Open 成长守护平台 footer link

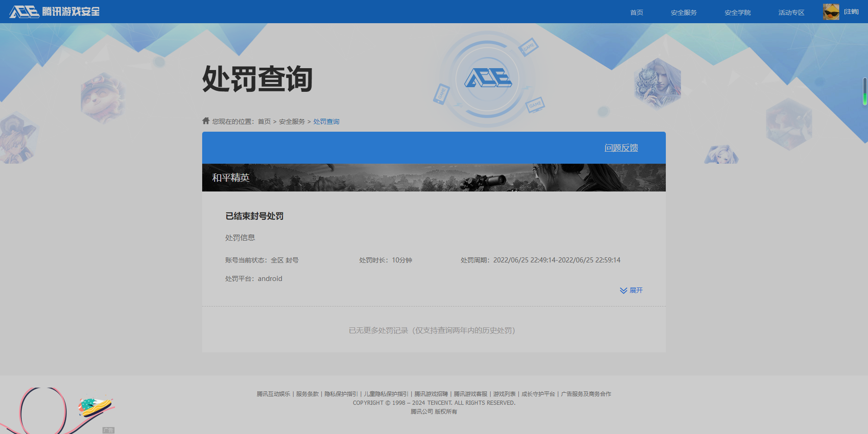pyautogui.click(x=538, y=394)
